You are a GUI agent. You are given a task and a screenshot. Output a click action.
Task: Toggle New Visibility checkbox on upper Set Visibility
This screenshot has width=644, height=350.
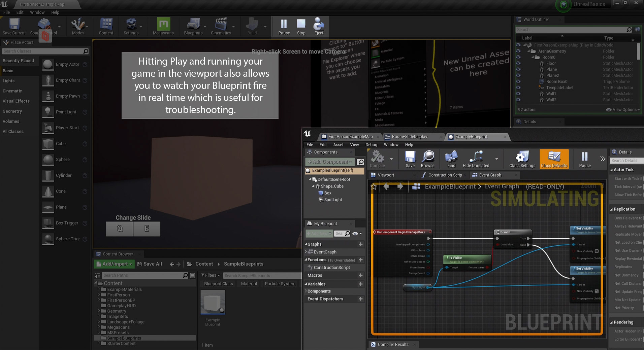coord(597,251)
